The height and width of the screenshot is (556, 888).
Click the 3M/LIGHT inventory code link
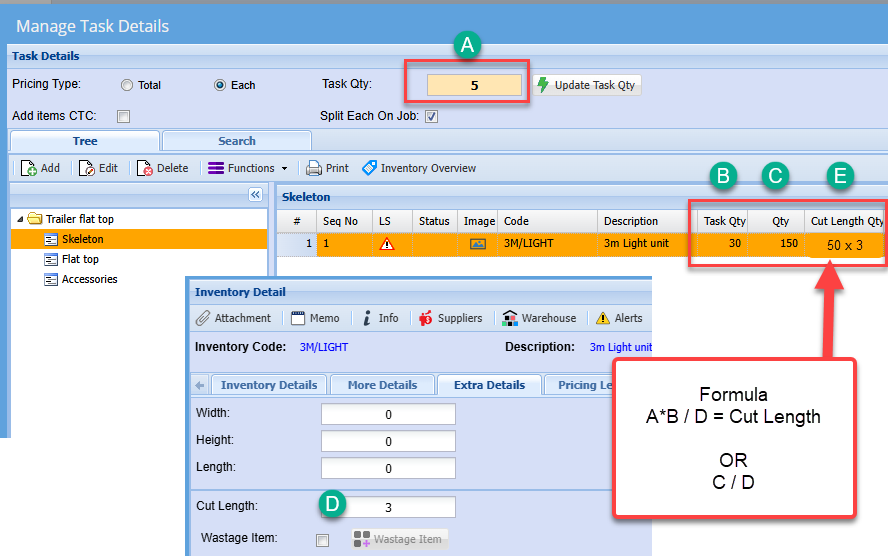click(324, 347)
